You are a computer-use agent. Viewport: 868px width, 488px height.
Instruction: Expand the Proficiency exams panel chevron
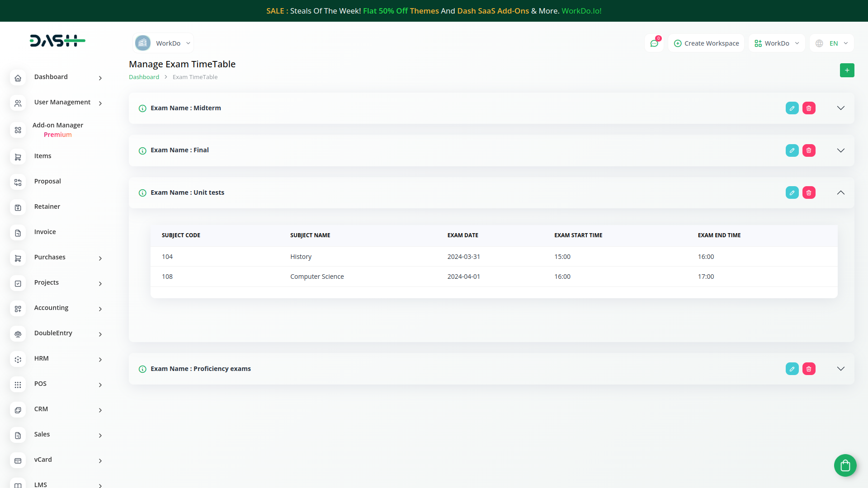coord(840,369)
